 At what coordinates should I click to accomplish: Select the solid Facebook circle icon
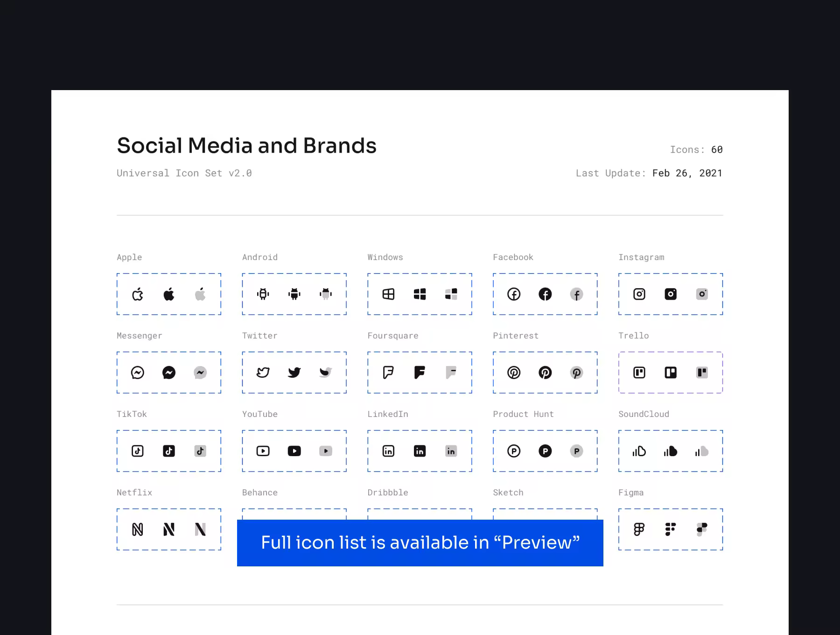click(545, 294)
